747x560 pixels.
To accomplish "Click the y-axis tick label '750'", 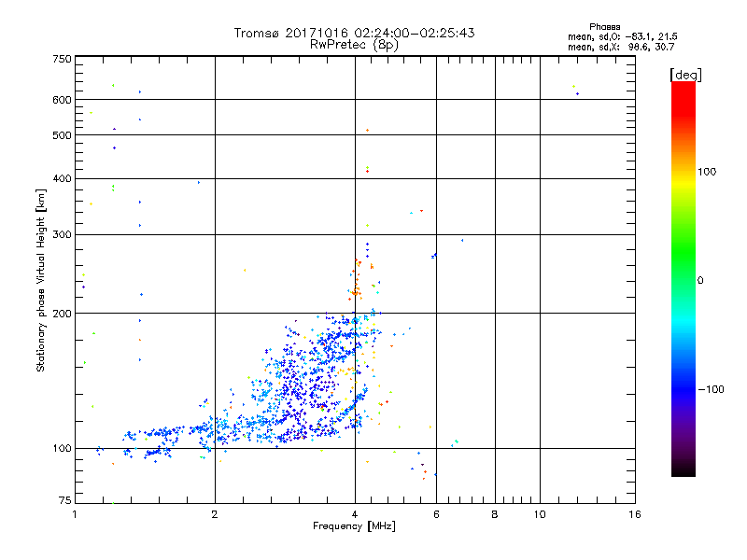I will pos(62,59).
